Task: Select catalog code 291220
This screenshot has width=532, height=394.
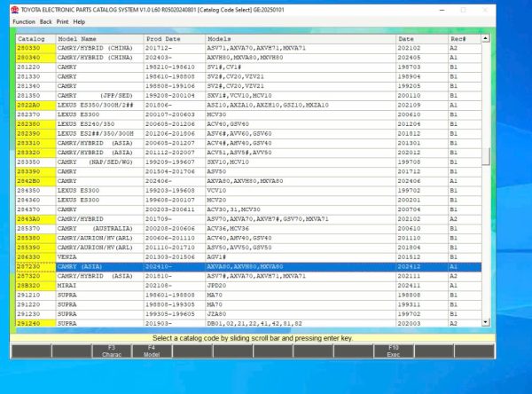Action: coord(35,305)
